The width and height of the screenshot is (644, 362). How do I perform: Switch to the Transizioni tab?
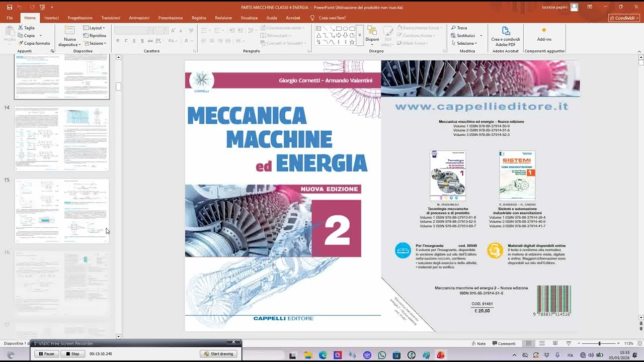point(111,18)
